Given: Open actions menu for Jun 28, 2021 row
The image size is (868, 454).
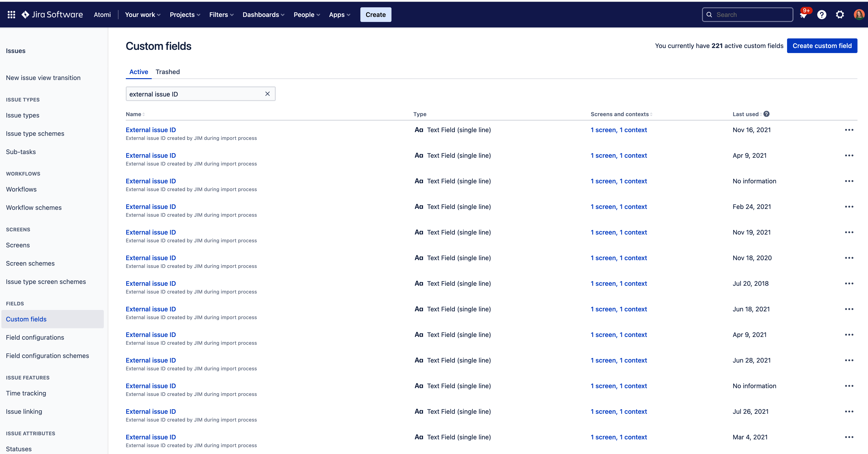Looking at the screenshot, I should click(x=849, y=360).
